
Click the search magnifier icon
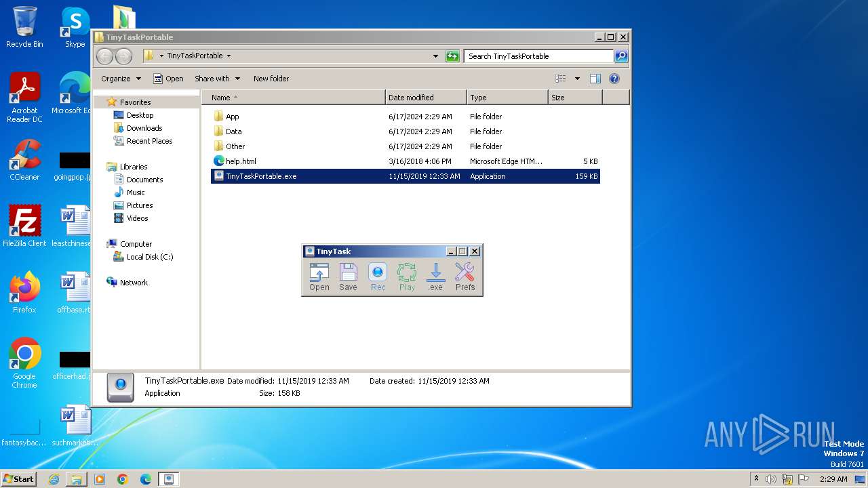pyautogui.click(x=621, y=56)
